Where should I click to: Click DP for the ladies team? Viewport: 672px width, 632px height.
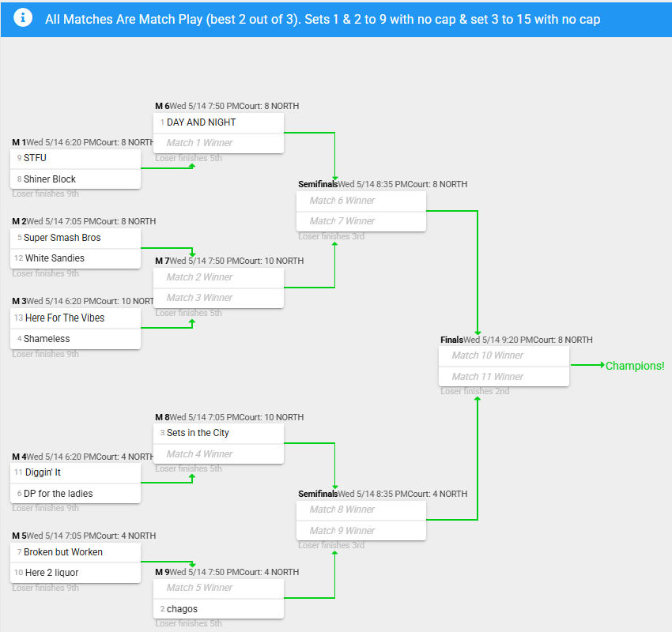(x=75, y=494)
